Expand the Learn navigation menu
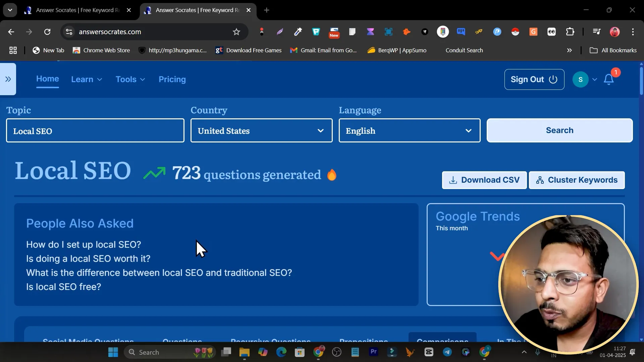644x362 pixels. click(x=86, y=79)
